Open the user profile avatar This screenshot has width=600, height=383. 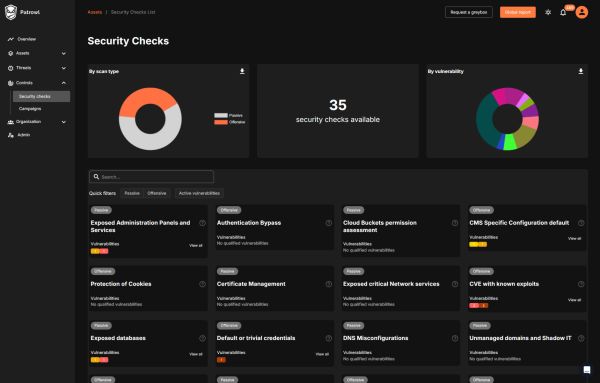(582, 12)
